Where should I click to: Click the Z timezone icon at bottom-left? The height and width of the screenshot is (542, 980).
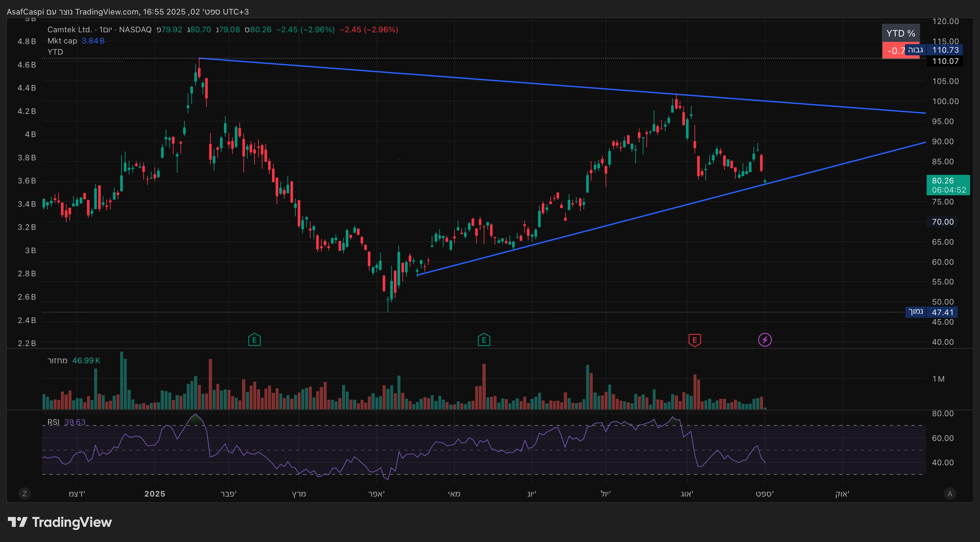pos(25,494)
